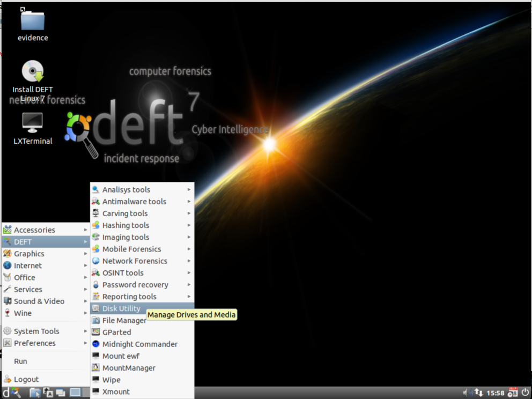The image size is (532, 399).
Task: Open the System Tools menu category
Action: [x=46, y=331]
